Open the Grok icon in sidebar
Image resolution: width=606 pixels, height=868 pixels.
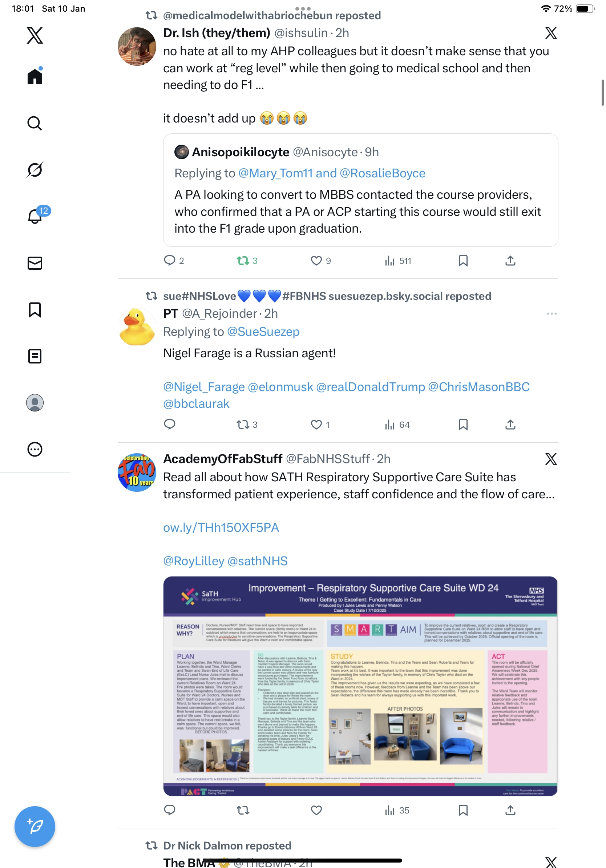(35, 170)
